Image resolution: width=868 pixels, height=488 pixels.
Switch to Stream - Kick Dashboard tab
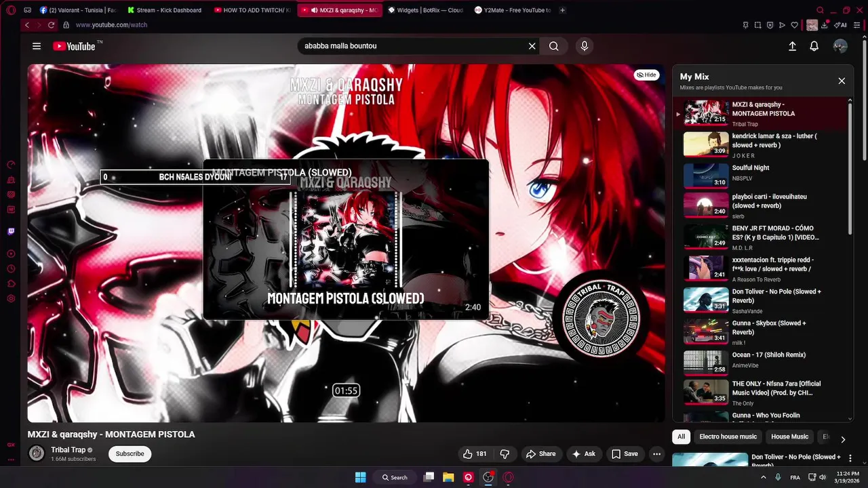[165, 10]
